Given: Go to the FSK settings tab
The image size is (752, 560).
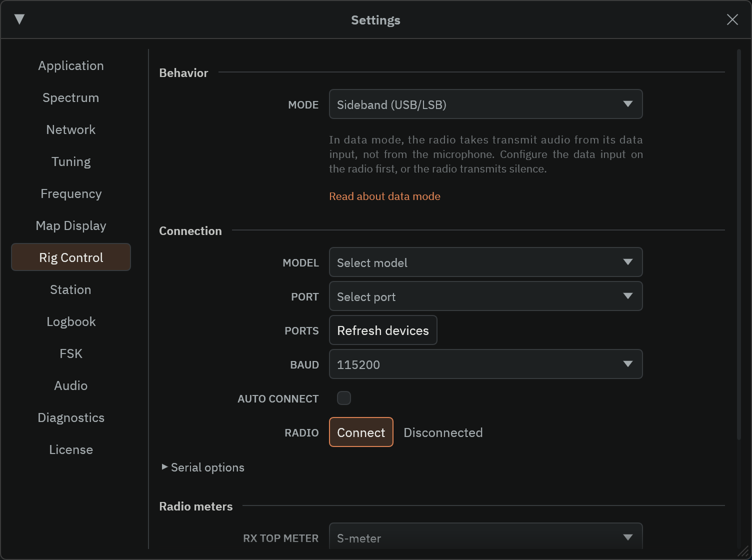Looking at the screenshot, I should (x=71, y=353).
